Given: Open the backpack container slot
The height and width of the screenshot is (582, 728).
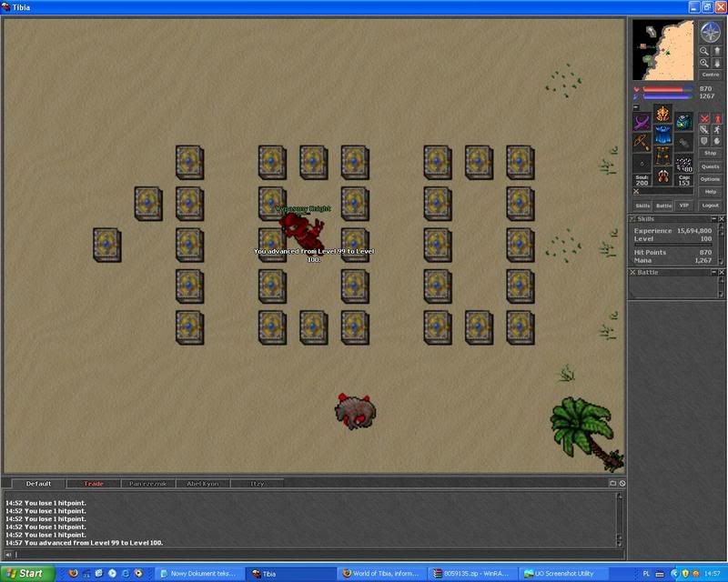Looking at the screenshot, I should click(x=683, y=122).
